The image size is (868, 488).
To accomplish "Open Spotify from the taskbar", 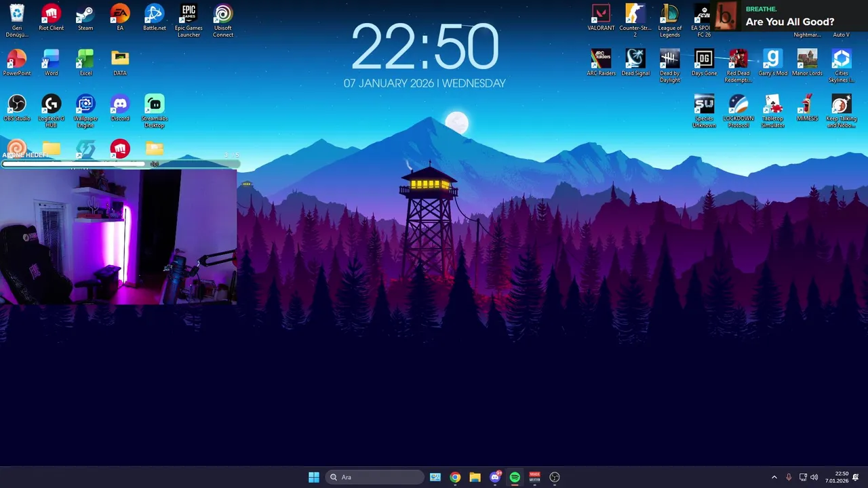I will pos(515,477).
